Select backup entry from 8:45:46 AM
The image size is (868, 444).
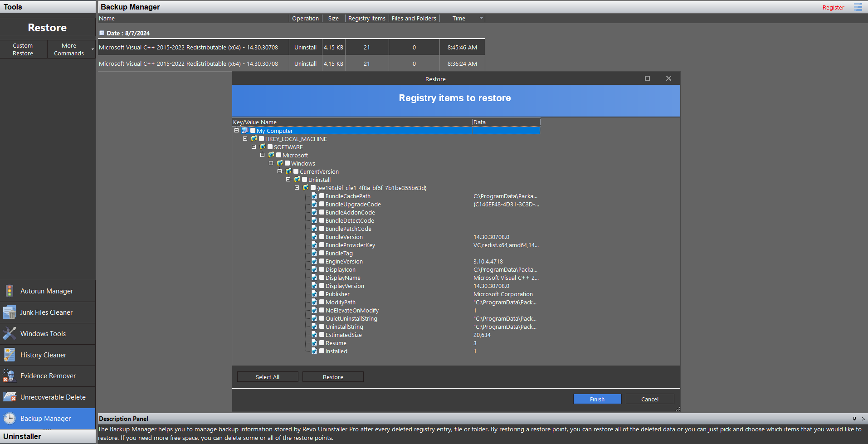[292, 47]
